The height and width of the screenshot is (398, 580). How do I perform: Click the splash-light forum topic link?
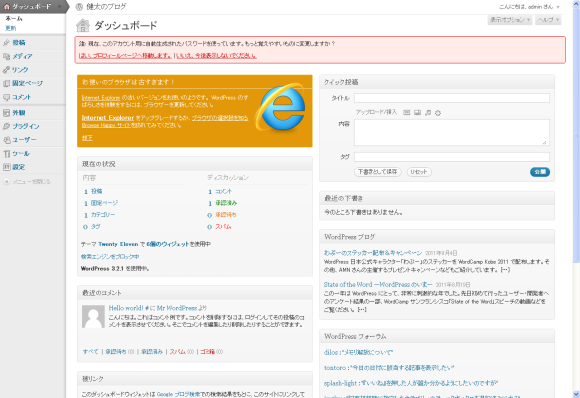click(411, 383)
